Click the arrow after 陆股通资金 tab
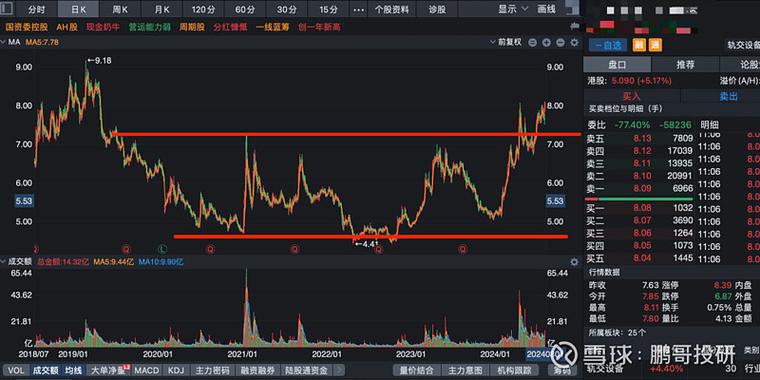Image resolution: width=760 pixels, height=380 pixels. tap(339, 370)
